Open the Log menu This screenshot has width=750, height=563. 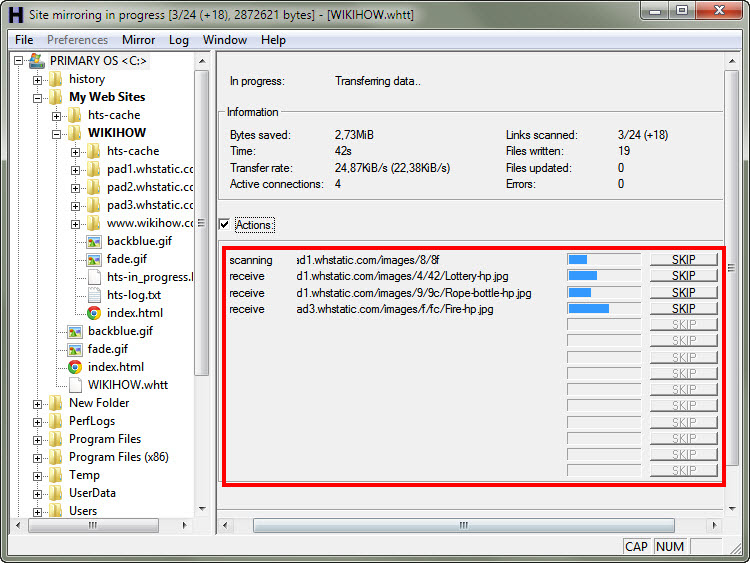pyautogui.click(x=179, y=40)
